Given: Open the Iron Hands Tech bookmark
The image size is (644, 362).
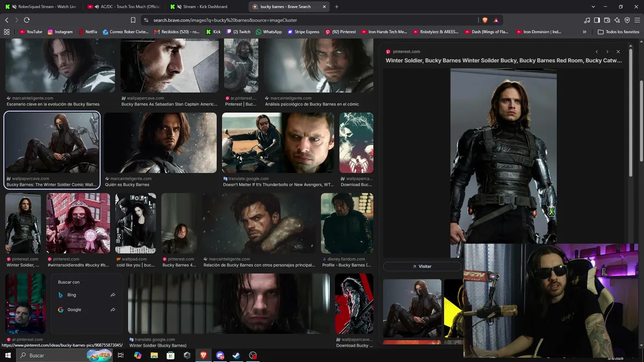Looking at the screenshot, I should [x=384, y=32].
